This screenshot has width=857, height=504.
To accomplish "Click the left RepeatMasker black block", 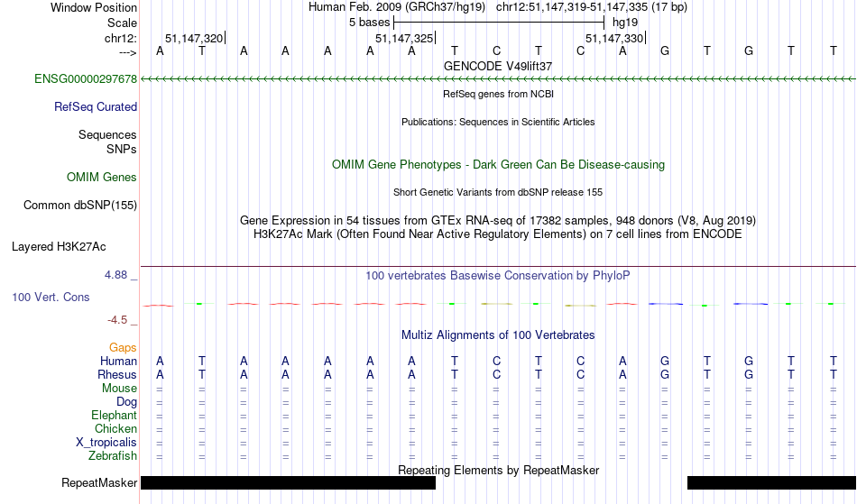I will [288, 482].
